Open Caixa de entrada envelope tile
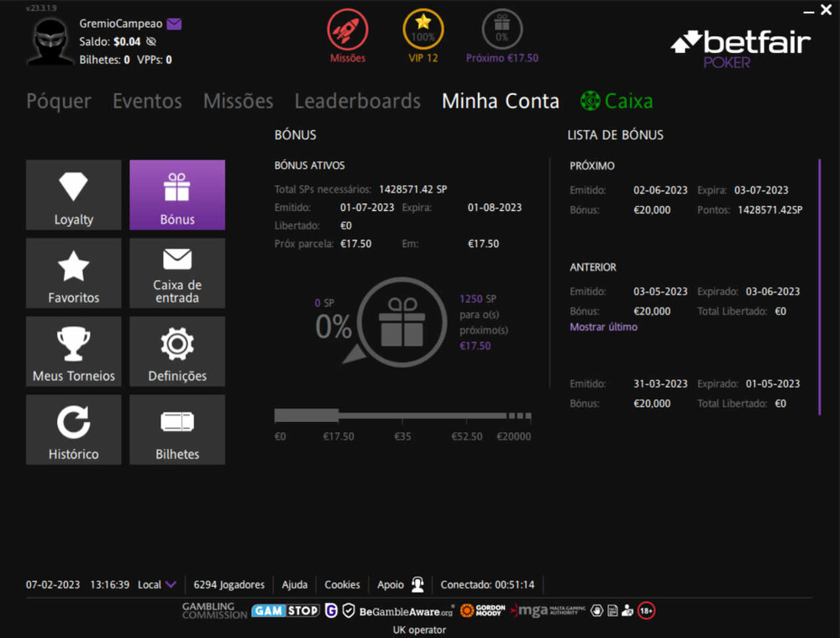The width and height of the screenshot is (840, 638). click(x=177, y=272)
